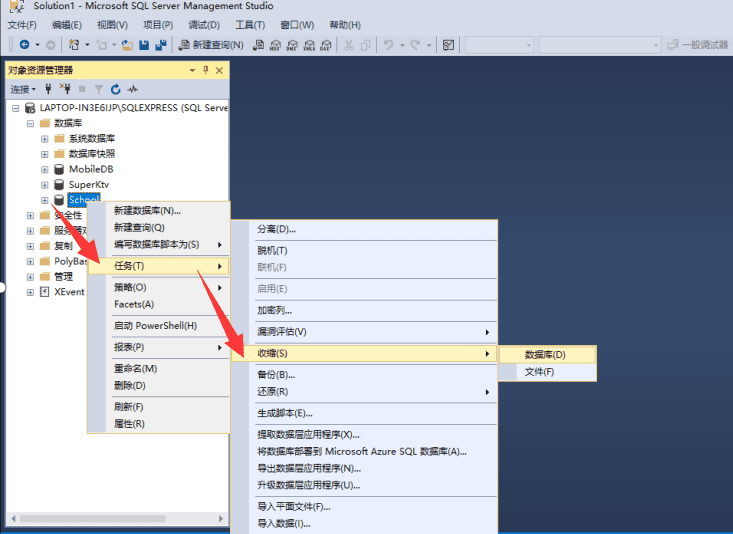Expand the 数据库快照 folder
Screen dimensions: 733x534
point(44,154)
